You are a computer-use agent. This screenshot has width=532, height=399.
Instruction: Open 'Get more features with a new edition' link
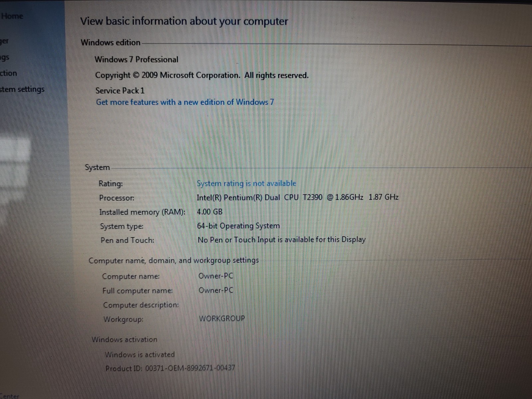185,102
